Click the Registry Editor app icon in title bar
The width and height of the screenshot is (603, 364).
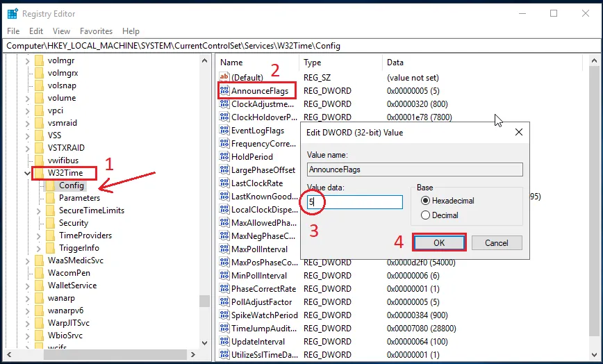point(13,14)
